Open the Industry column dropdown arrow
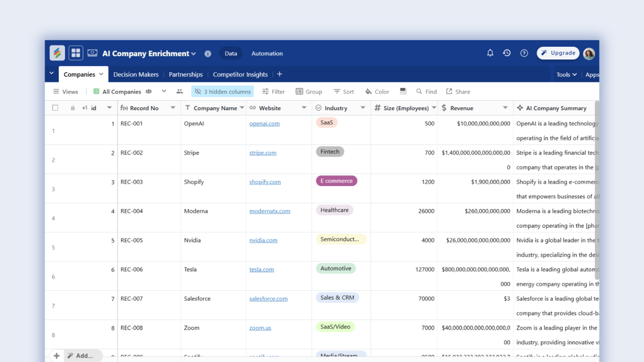The image size is (644, 362). 363,108
